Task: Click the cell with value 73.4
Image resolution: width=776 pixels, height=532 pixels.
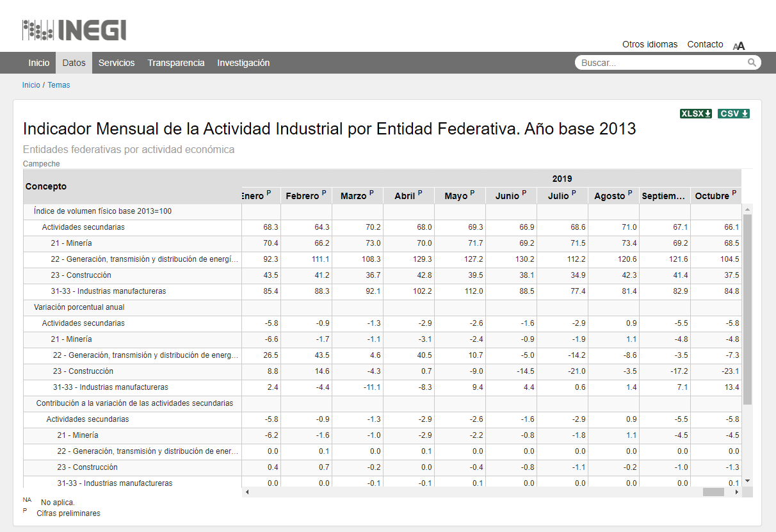Action: (x=613, y=243)
